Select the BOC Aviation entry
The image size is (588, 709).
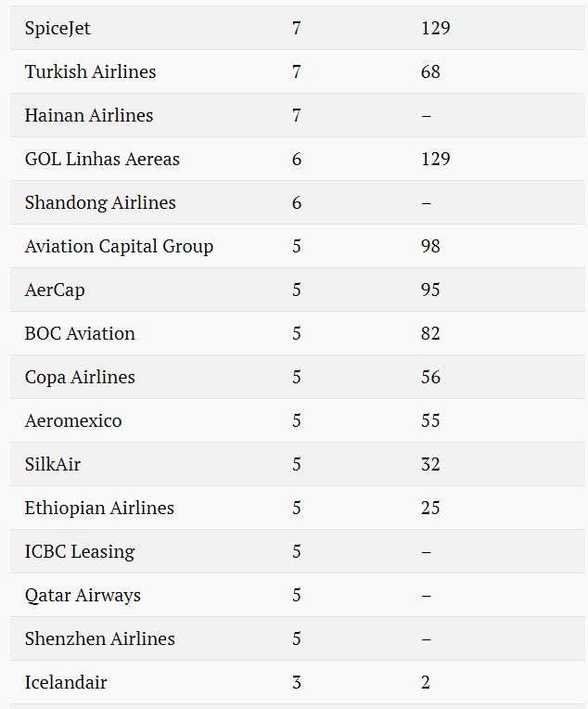(80, 334)
